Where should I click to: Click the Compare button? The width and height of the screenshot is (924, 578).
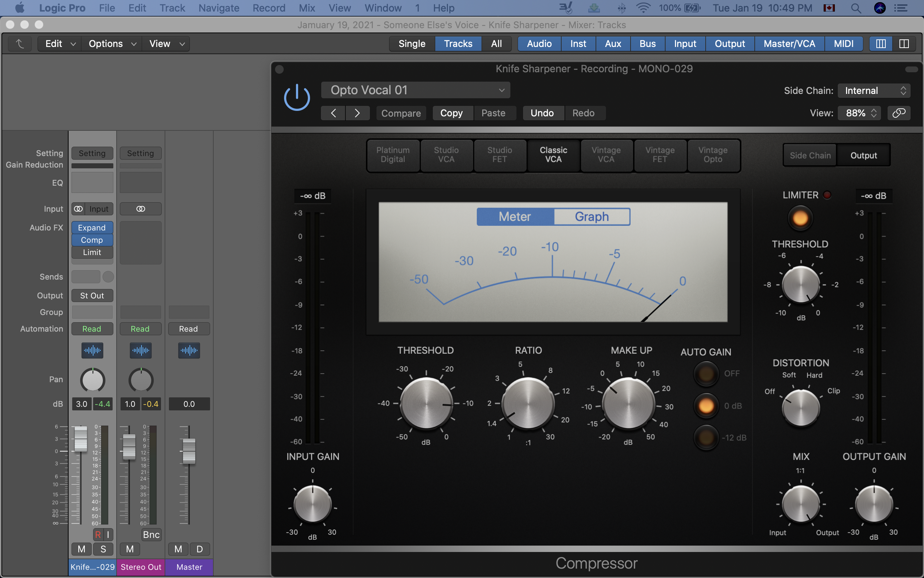click(401, 113)
